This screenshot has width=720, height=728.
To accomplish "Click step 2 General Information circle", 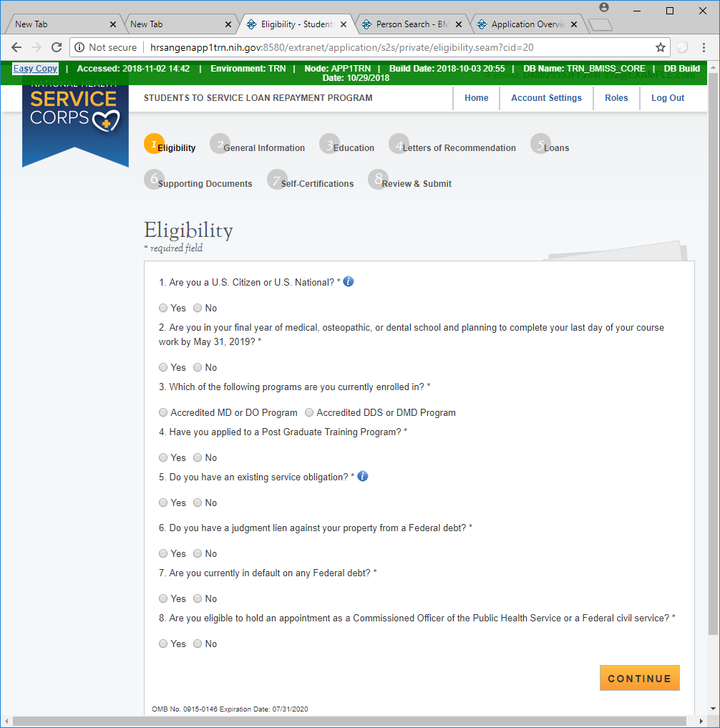I will 220,143.
